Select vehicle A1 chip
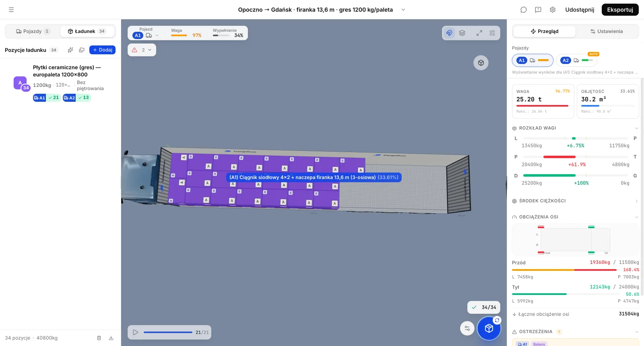 click(533, 60)
